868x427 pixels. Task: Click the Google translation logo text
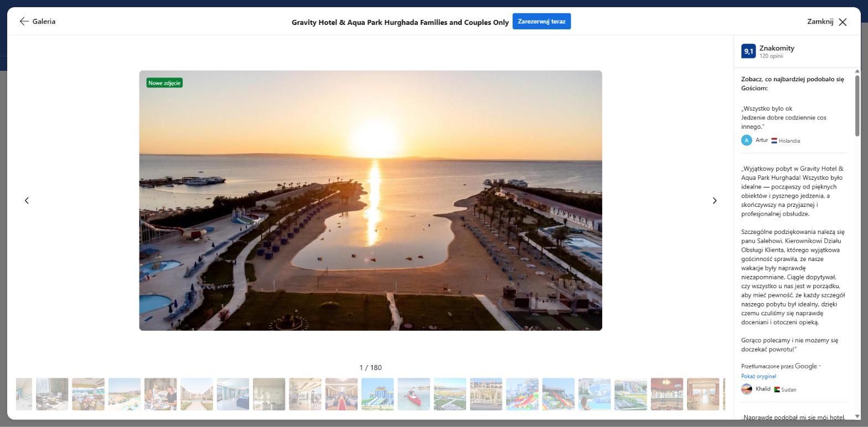coord(806,366)
